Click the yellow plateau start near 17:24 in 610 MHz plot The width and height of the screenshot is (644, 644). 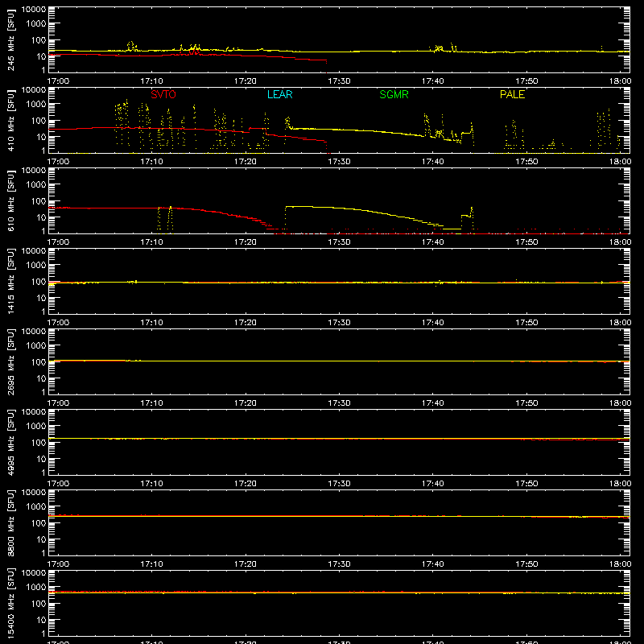point(287,207)
